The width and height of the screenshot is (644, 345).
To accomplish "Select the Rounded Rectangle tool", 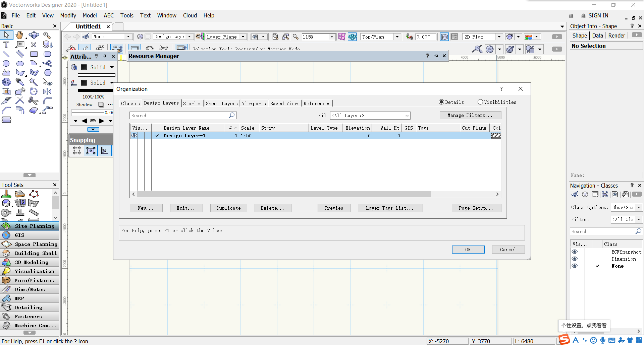I will pos(47,54).
